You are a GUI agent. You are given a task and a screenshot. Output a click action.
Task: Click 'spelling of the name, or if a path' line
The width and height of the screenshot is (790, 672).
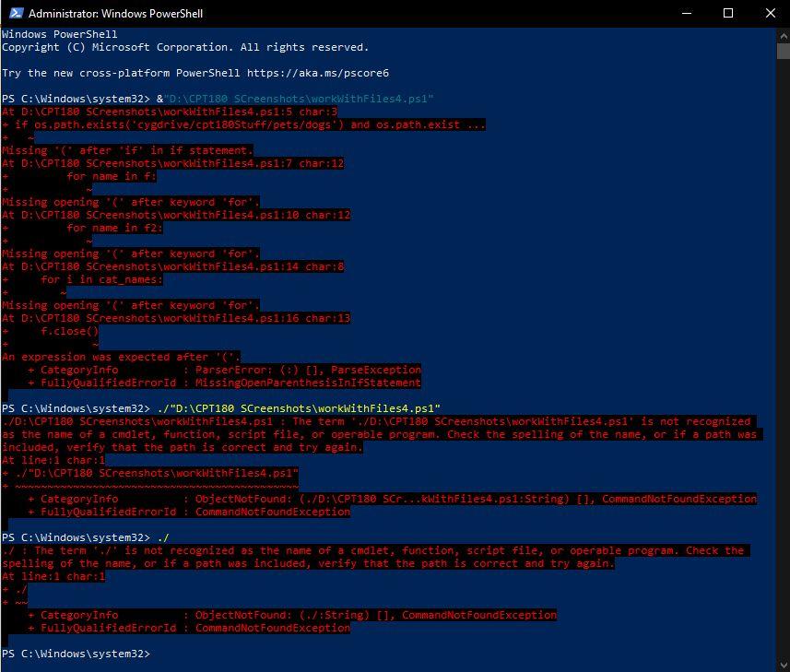click(x=308, y=564)
